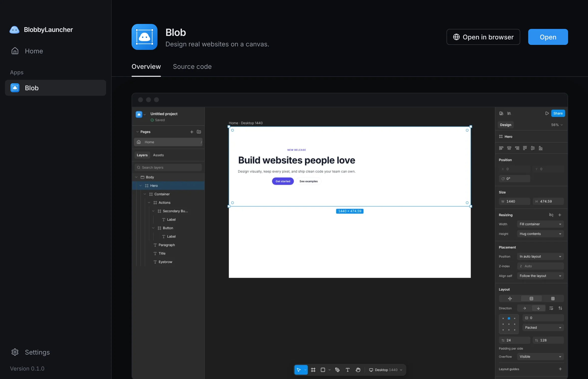Click the add page plus icon

[192, 132]
